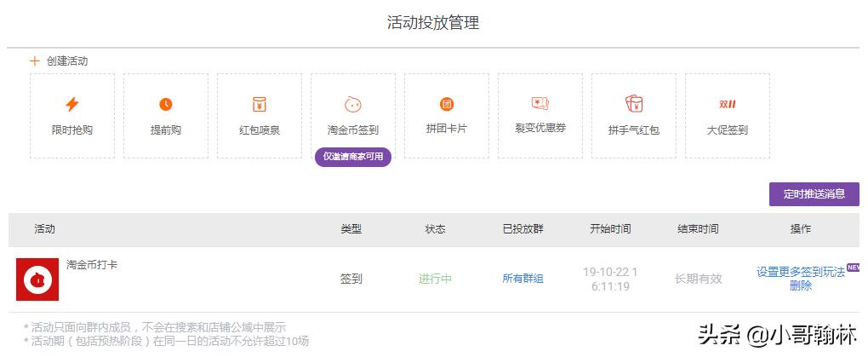Select the 裂变优惠券 coupon icon

tap(540, 103)
